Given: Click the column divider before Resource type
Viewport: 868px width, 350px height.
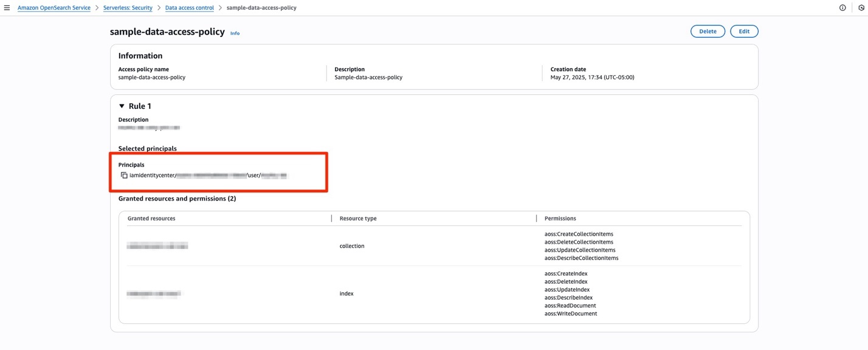Looking at the screenshot, I should pos(331,218).
